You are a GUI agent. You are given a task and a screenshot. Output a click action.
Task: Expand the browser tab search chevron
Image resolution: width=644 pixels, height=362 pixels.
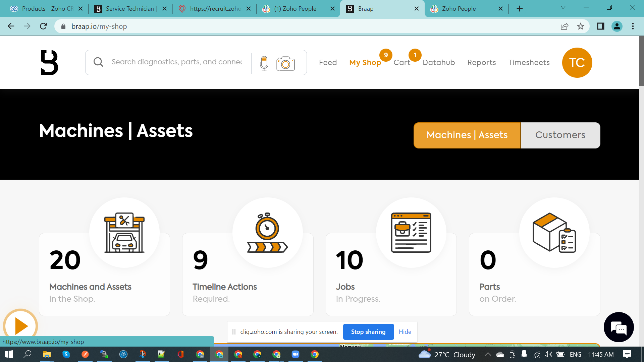coord(563,8)
